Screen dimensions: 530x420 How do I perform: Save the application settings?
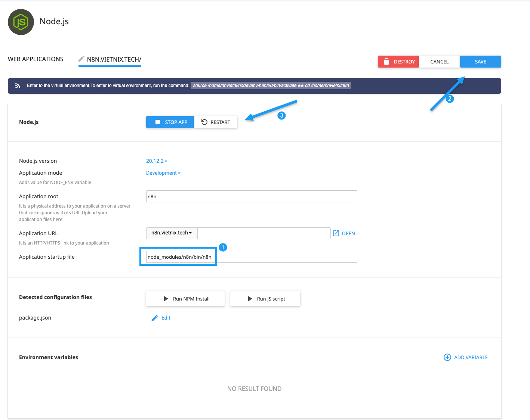coord(480,62)
